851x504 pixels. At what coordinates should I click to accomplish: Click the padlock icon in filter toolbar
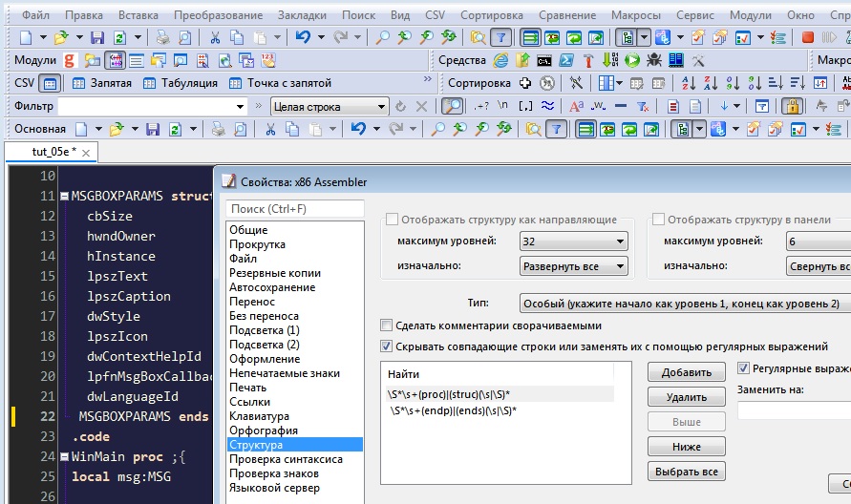click(x=791, y=106)
